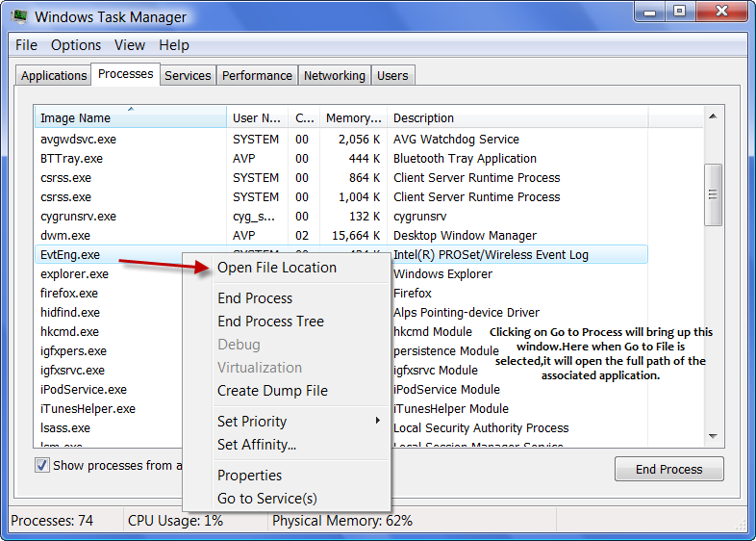The image size is (756, 541).
Task: Sort by the CPU column header
Action: [x=304, y=117]
